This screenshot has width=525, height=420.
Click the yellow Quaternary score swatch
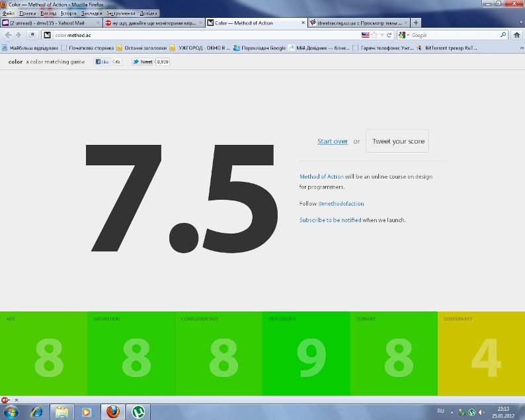(x=481, y=354)
